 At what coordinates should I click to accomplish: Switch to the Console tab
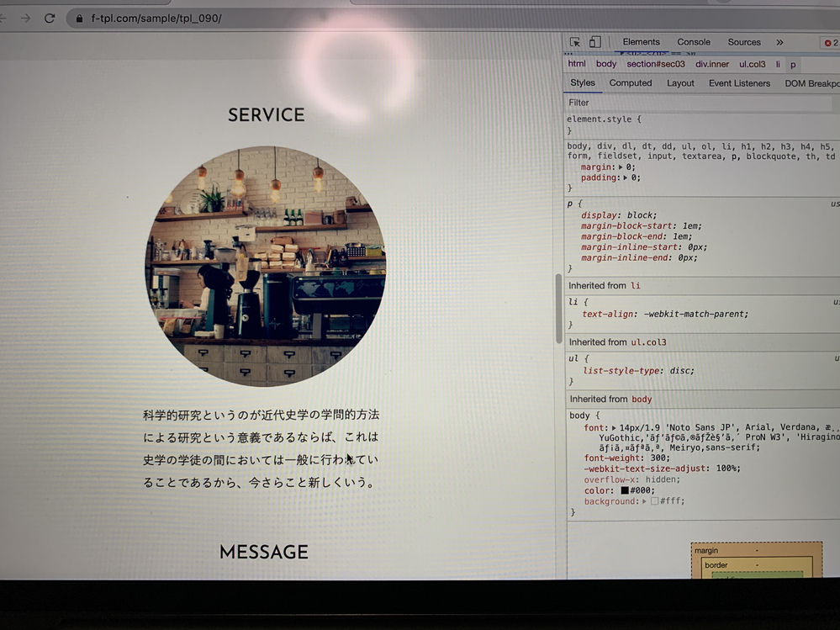click(x=694, y=42)
